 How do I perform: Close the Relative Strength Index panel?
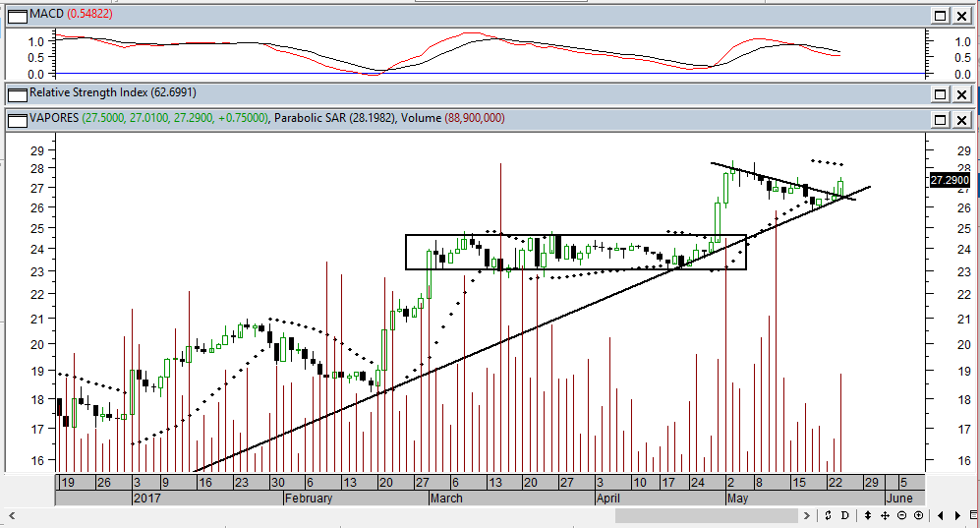click(x=961, y=93)
